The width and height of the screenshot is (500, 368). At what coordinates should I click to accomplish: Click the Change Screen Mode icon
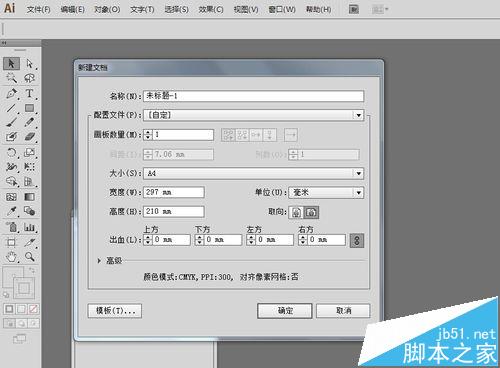point(20,339)
